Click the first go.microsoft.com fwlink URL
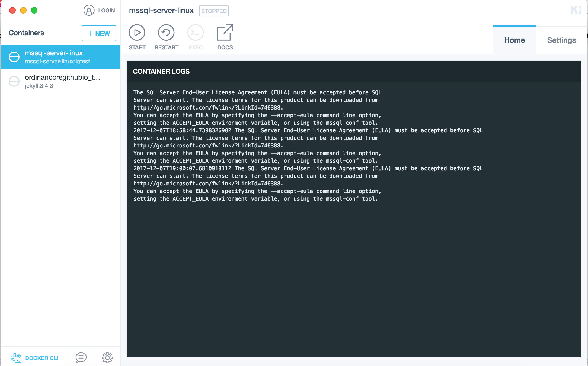 (x=208, y=108)
